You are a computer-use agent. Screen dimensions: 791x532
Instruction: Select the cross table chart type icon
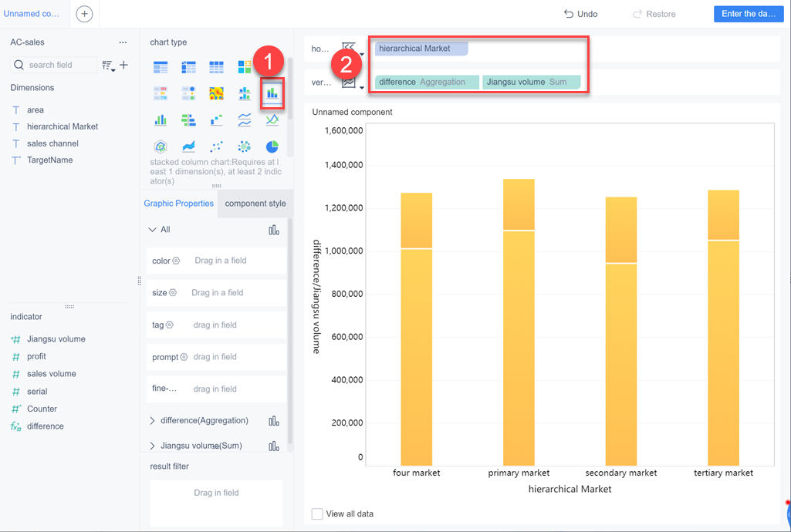tap(188, 67)
